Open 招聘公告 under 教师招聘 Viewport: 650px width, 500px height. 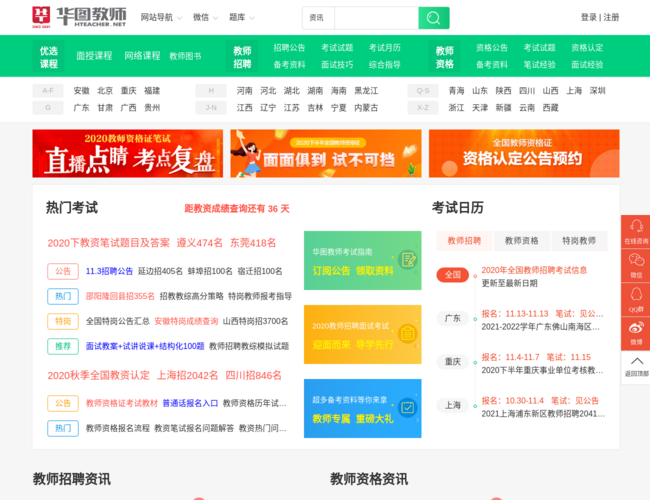[x=289, y=48]
